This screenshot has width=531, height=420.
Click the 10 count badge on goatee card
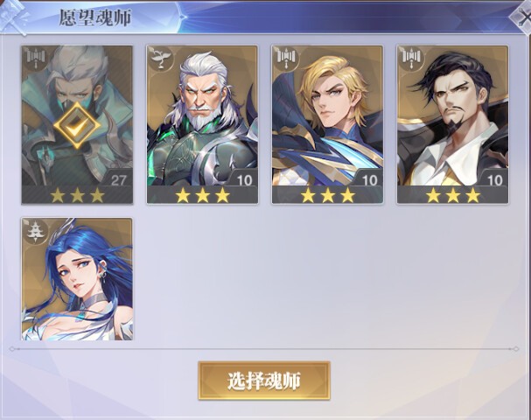pyautogui.click(x=494, y=179)
